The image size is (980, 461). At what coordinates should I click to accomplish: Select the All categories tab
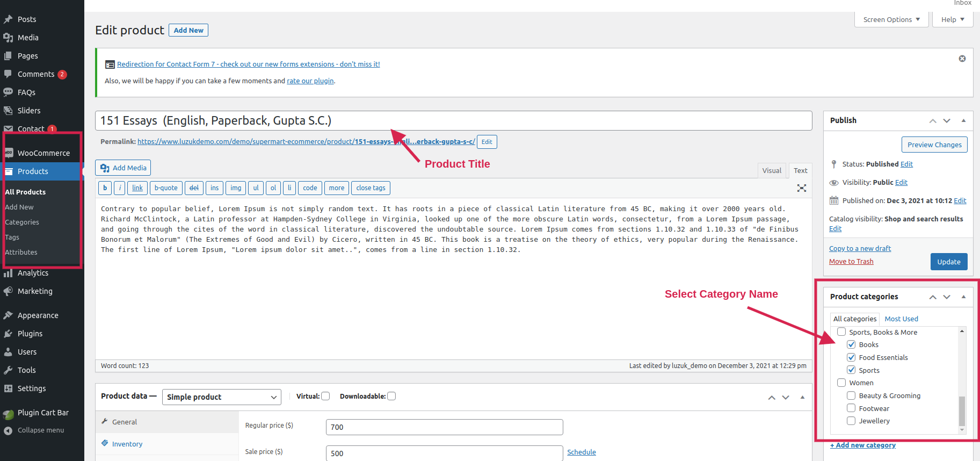[855, 319]
